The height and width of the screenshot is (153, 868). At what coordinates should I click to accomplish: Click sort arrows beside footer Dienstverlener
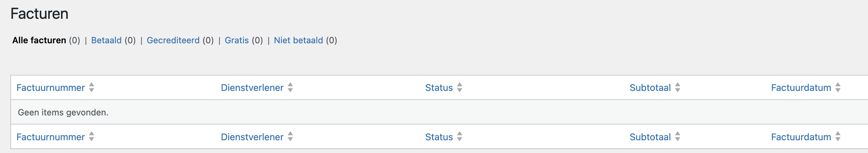[x=291, y=137]
